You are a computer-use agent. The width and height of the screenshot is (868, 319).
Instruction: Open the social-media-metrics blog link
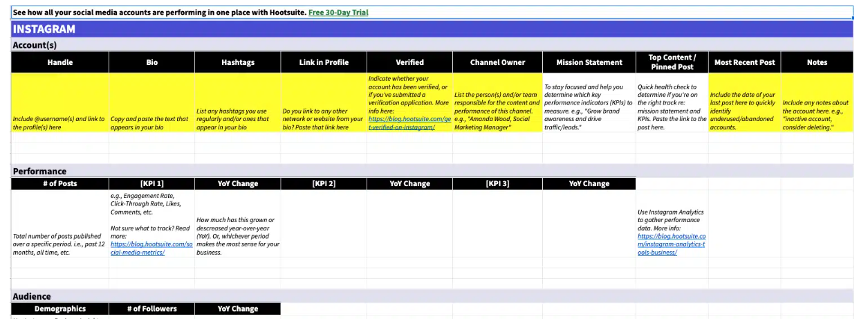click(x=151, y=248)
